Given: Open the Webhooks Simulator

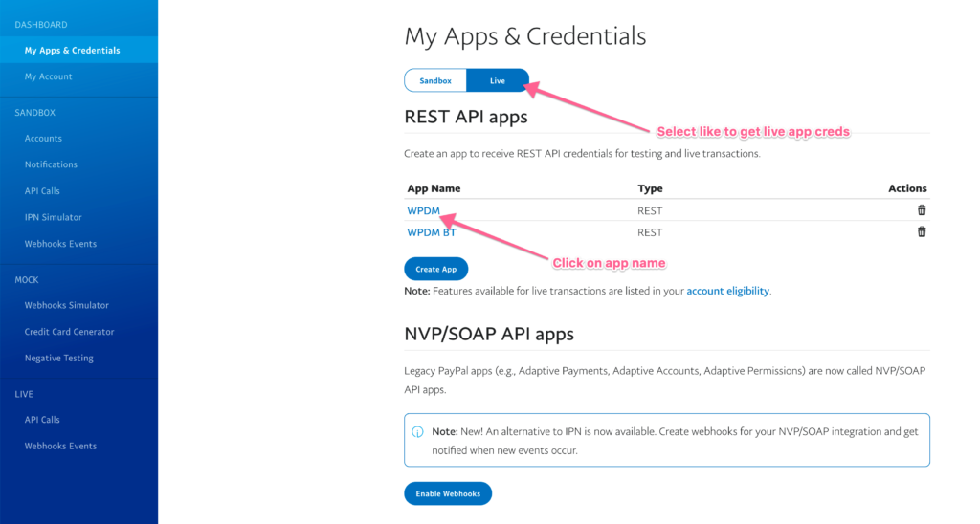Looking at the screenshot, I should pos(67,305).
